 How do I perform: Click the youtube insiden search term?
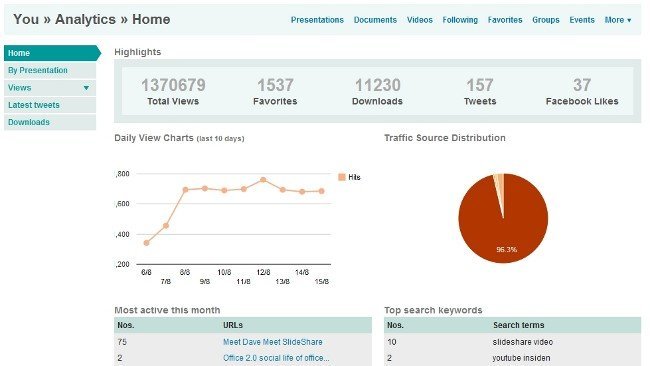[521, 358]
